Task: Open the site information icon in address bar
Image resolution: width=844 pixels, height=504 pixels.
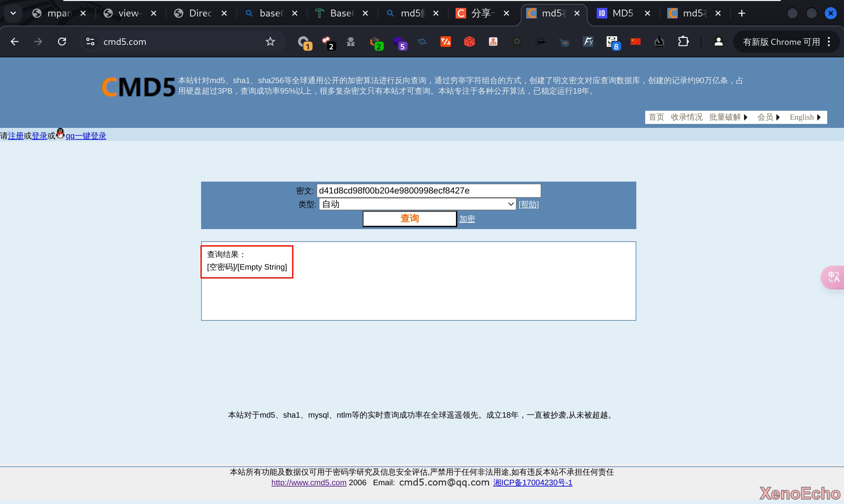Action: coord(90,42)
